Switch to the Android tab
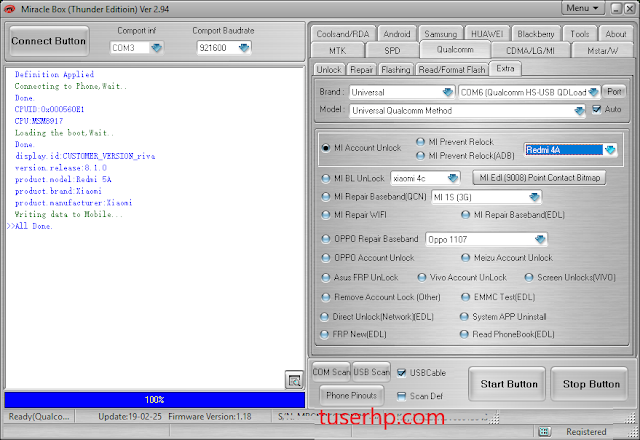 [397, 34]
